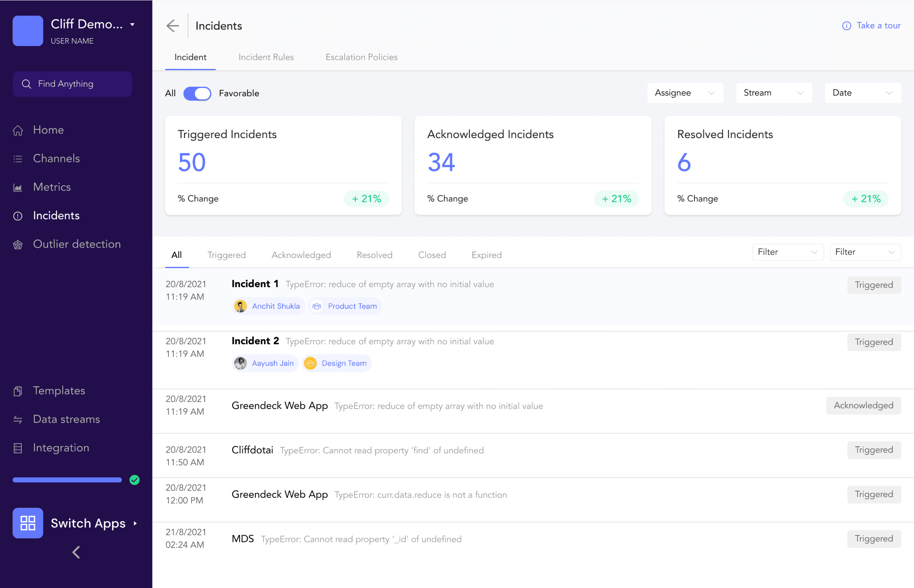The image size is (914, 588).
Task: Expand the Stream dropdown
Action: click(774, 93)
